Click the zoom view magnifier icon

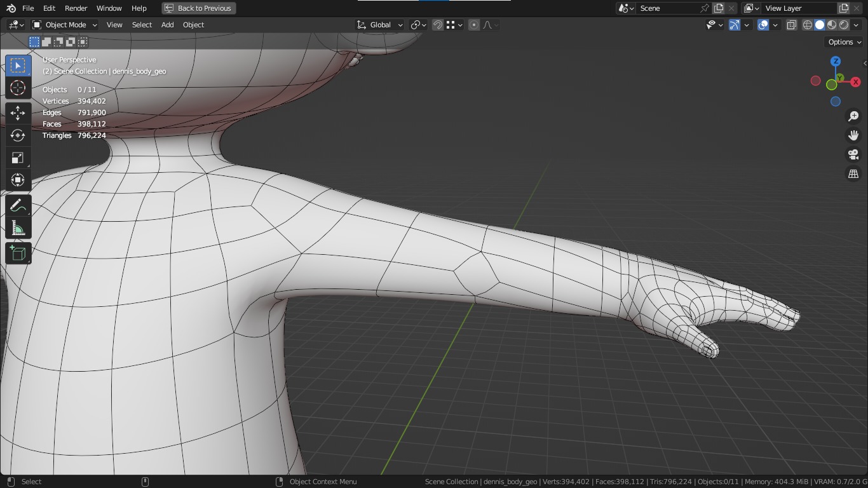[853, 116]
